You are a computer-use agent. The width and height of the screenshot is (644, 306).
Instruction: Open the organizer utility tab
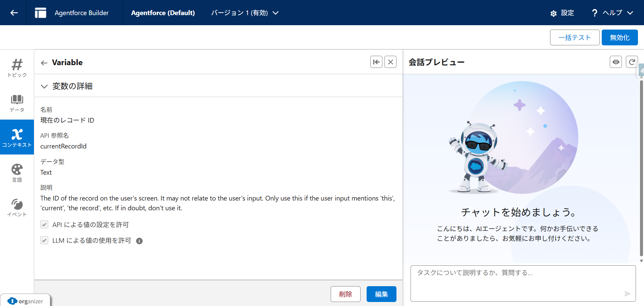point(25,301)
